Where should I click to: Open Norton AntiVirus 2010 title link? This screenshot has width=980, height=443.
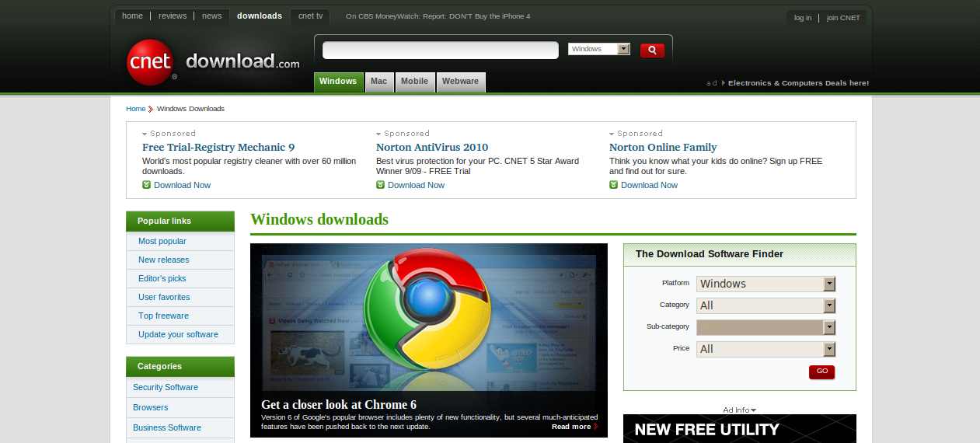click(x=432, y=147)
